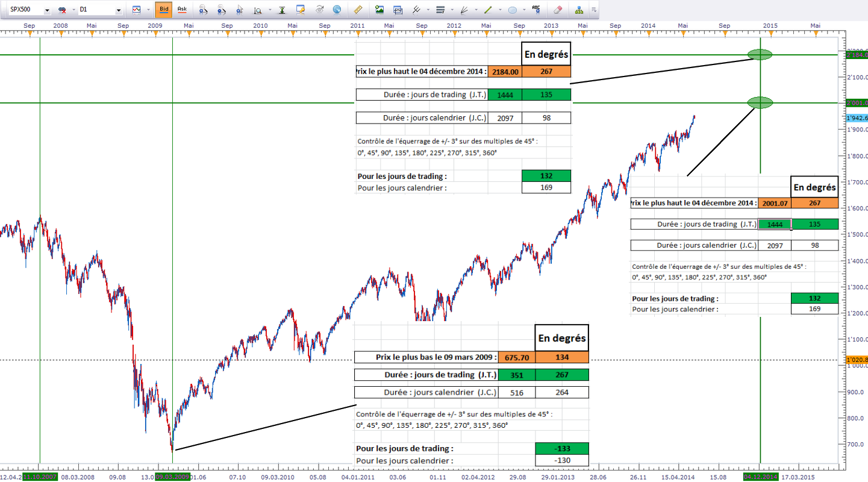868x482 pixels.
Task: Select the zoom in magnifier tool
Action: (204, 10)
